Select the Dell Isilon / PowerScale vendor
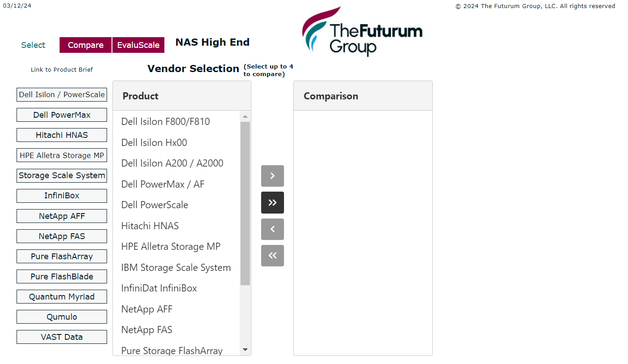This screenshot has width=628, height=364. 61,94
